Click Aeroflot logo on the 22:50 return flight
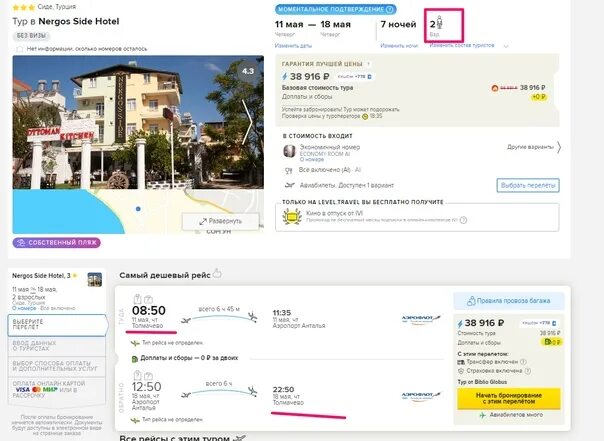Image resolution: width=604 pixels, height=441 pixels. [x=421, y=396]
